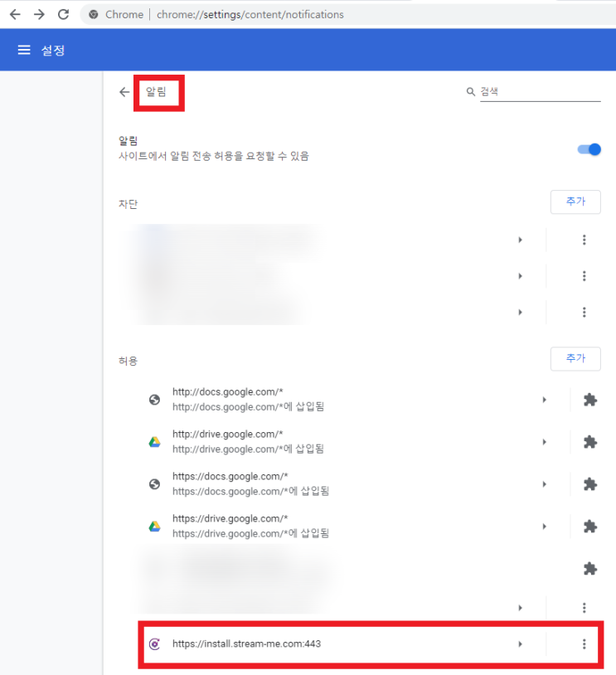Select the https://drive.google.com/* entry text
This screenshot has height=675, width=616.
(x=230, y=518)
